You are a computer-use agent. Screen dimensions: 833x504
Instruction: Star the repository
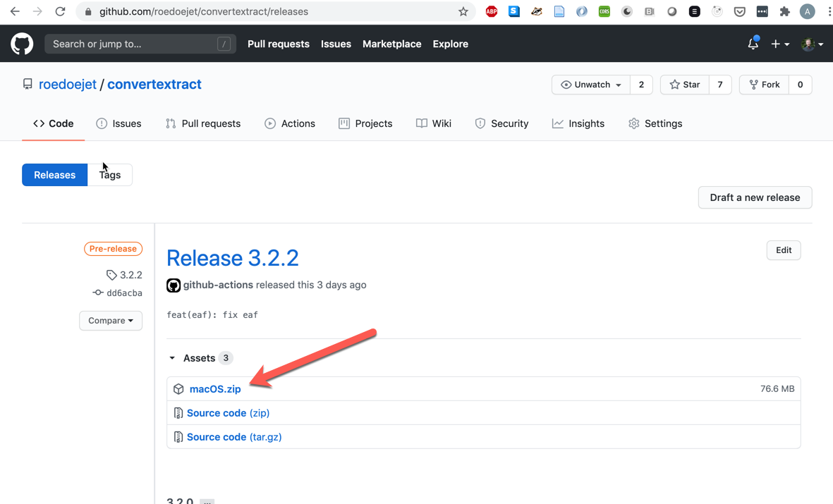point(685,85)
